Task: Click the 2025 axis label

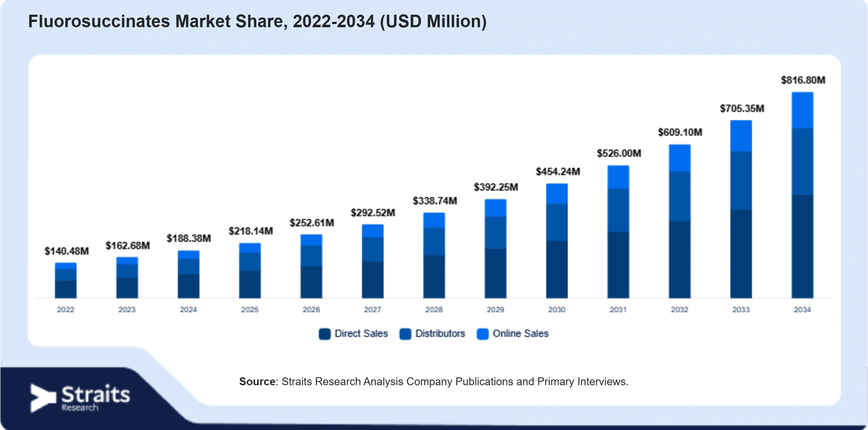Action: coord(250,310)
